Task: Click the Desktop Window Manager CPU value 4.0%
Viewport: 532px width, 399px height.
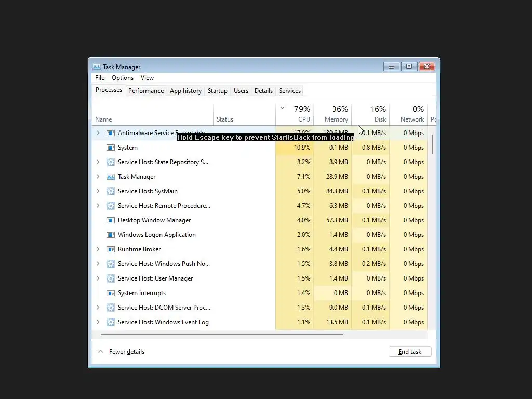Action: click(x=303, y=220)
